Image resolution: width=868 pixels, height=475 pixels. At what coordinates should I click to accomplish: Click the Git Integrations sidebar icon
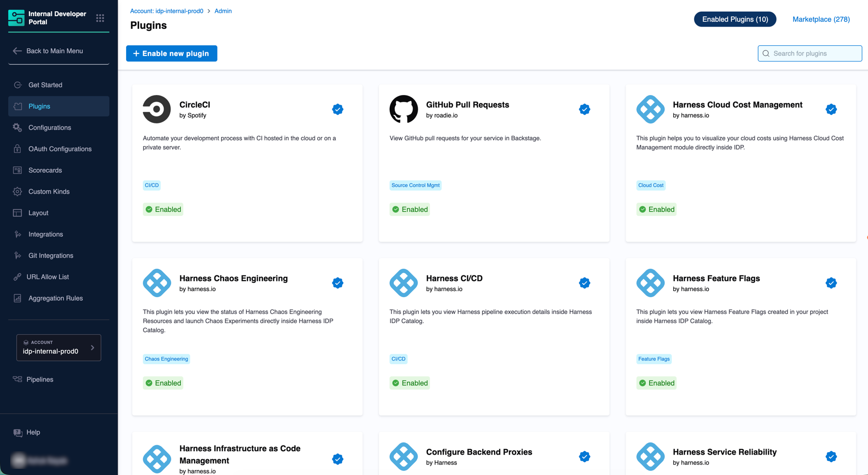[18, 256]
